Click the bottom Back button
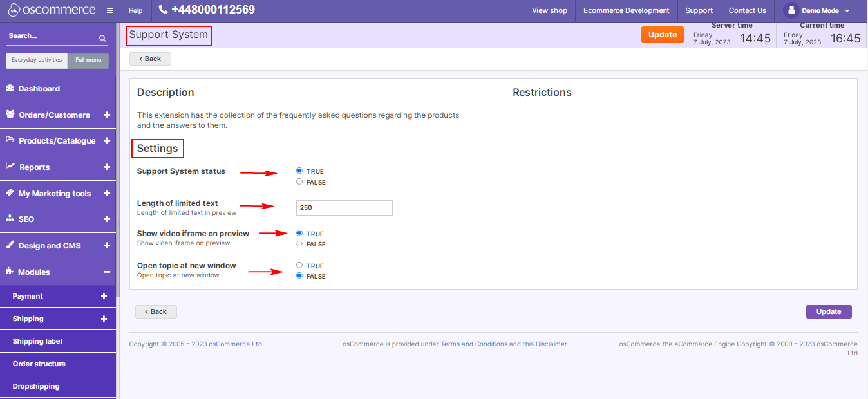 click(156, 311)
